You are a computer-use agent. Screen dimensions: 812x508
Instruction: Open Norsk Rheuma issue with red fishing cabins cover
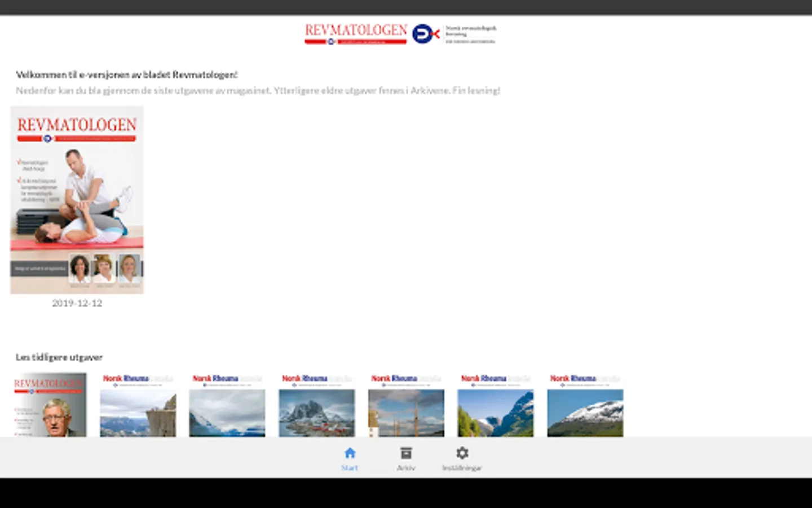coord(317,405)
